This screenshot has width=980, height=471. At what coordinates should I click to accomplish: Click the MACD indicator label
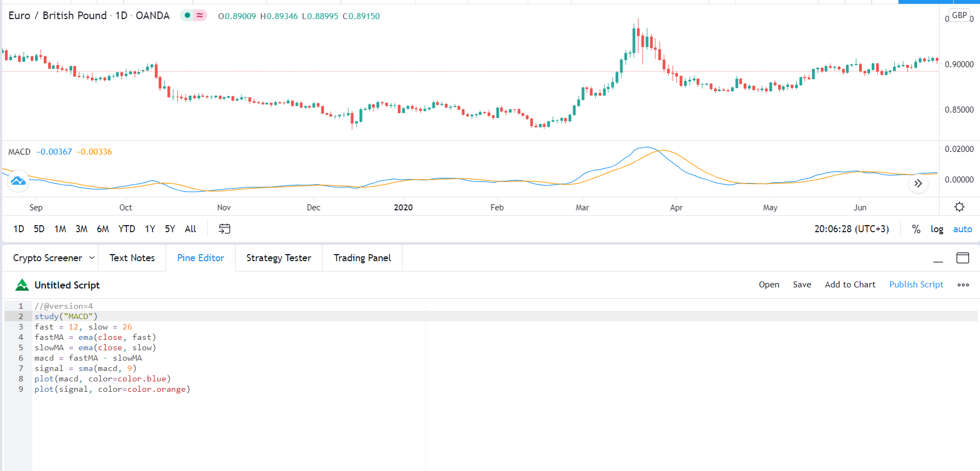click(19, 152)
